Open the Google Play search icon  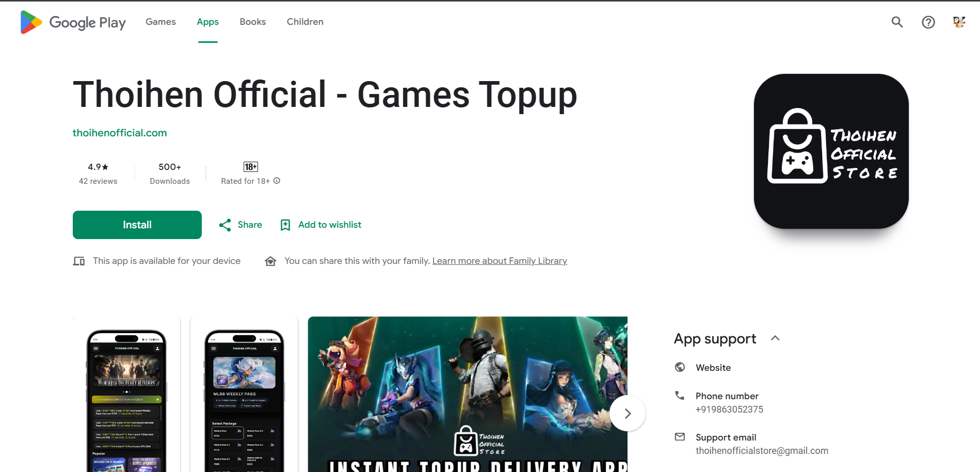(896, 22)
